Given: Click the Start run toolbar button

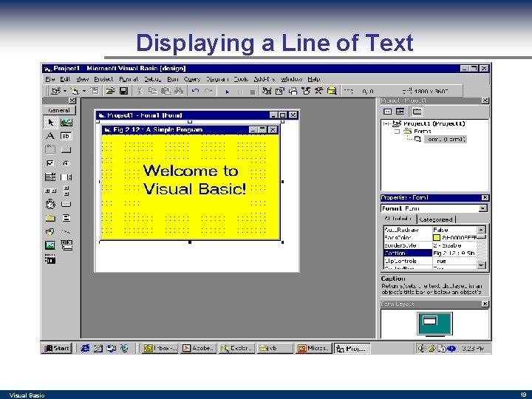Looking at the screenshot, I should pyautogui.click(x=228, y=92).
